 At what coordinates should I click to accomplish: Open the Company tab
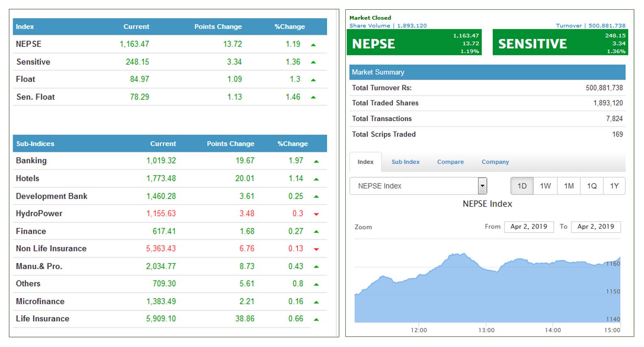[x=495, y=162]
